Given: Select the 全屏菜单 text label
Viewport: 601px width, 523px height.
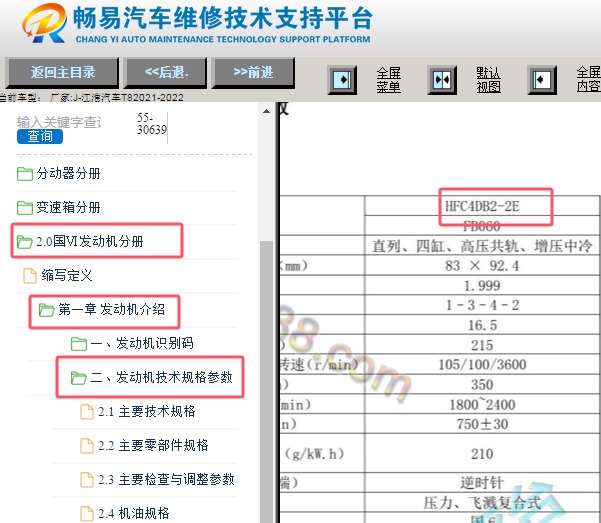Looking at the screenshot, I should pos(388,80).
